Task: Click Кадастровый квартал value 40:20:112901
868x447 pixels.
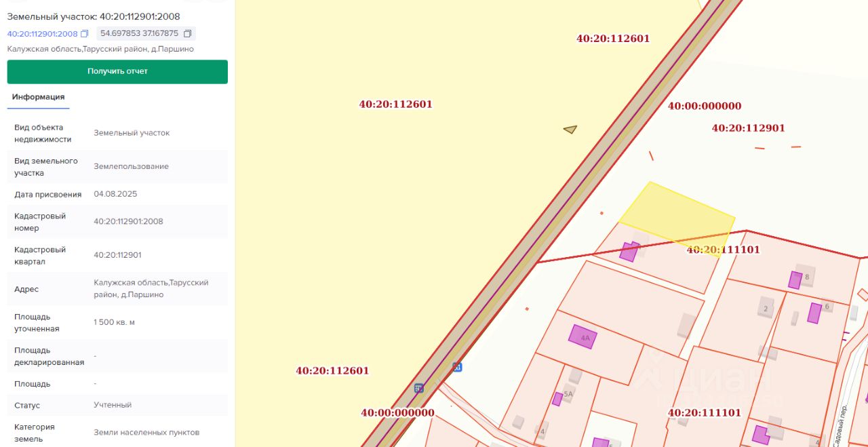Action: pyautogui.click(x=117, y=255)
